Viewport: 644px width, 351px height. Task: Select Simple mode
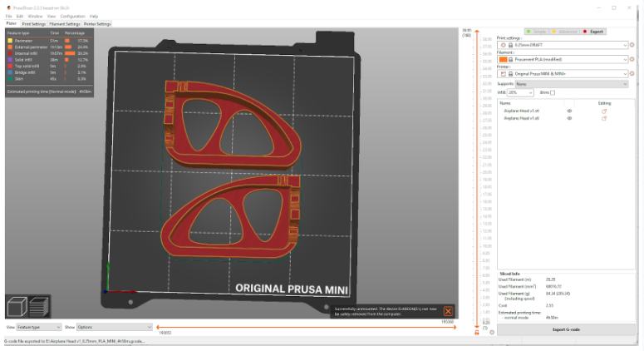point(537,32)
